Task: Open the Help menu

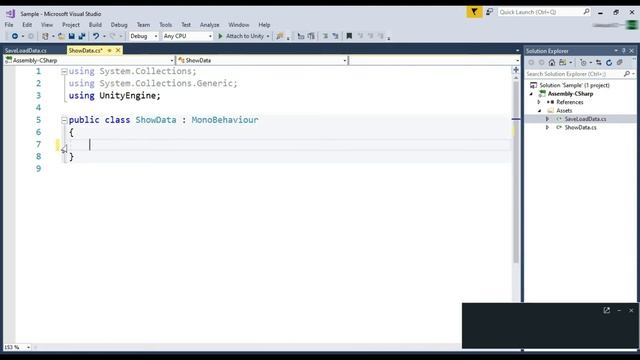Action: 264,25
